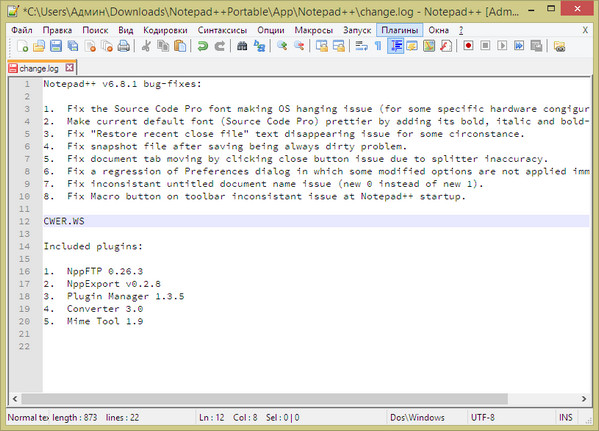Toggle synchronized vertical scrolling icon
Screen dimensions: 599x431
tap(322, 46)
